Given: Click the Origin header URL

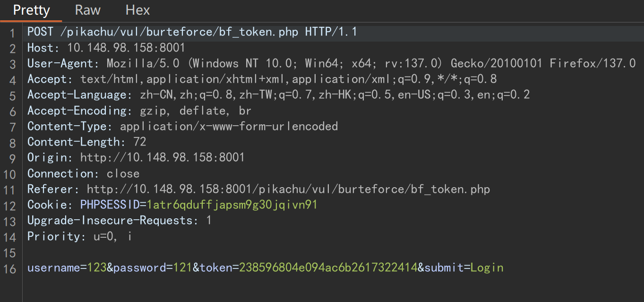Looking at the screenshot, I should pyautogui.click(x=162, y=157).
